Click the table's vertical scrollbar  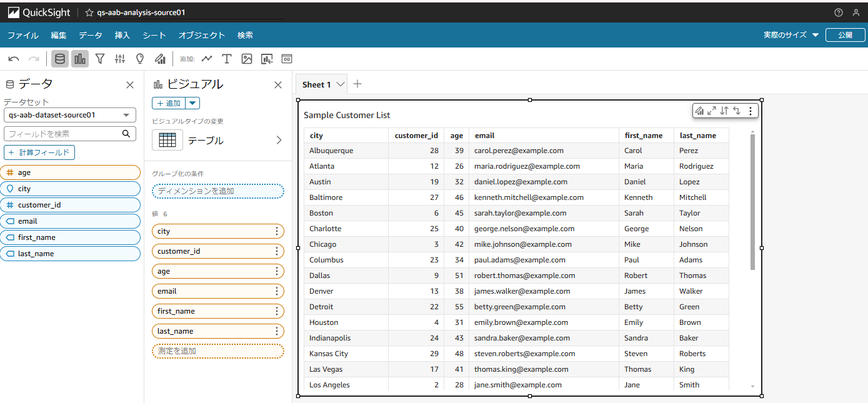tap(752, 202)
